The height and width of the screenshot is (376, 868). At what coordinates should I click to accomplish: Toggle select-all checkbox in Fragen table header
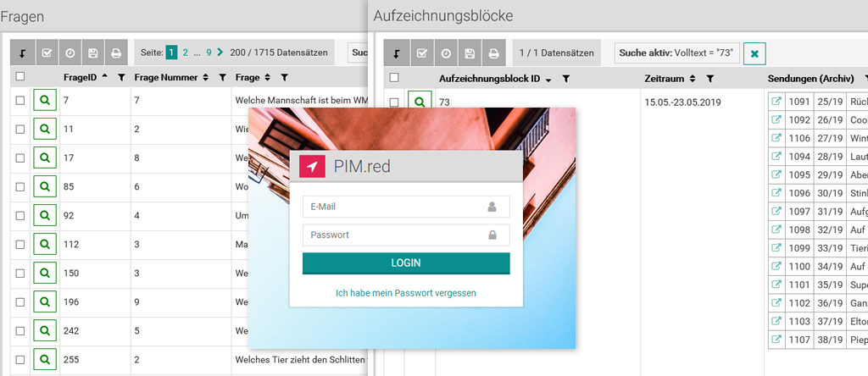(x=20, y=77)
